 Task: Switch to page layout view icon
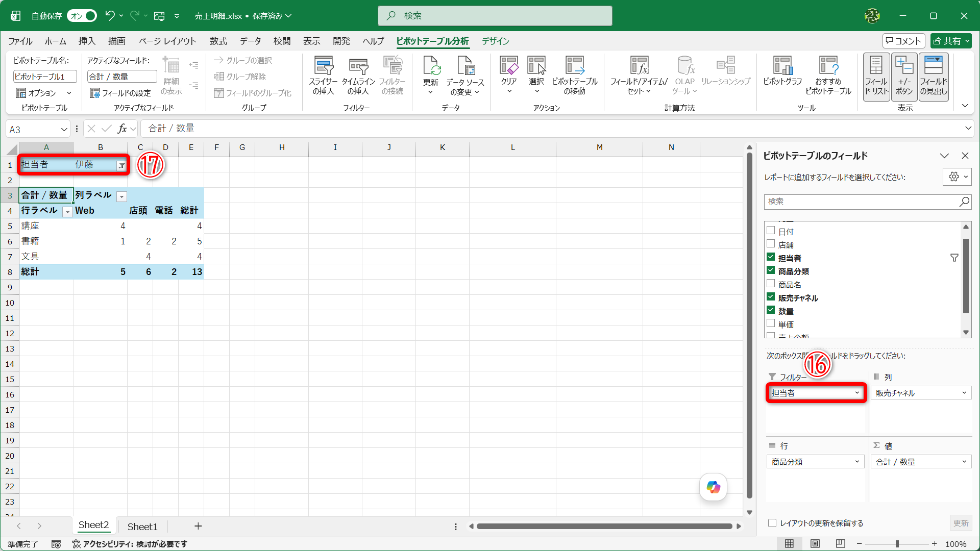pos(815,544)
